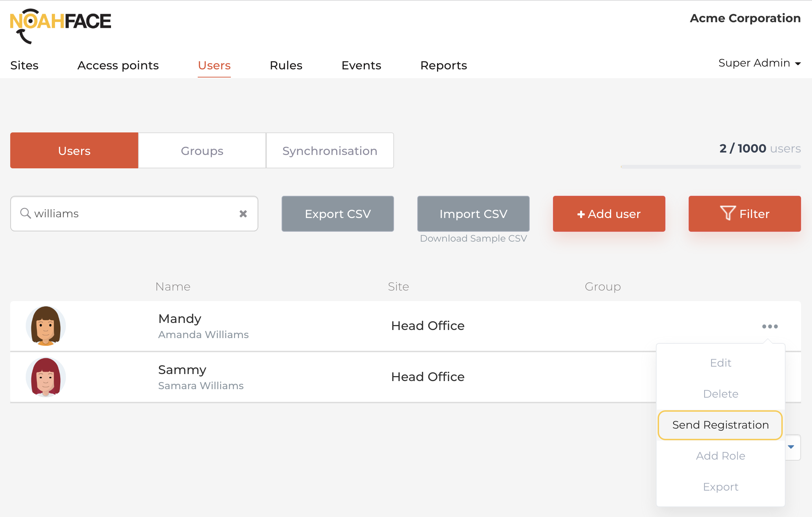Image resolution: width=812 pixels, height=517 pixels.
Task: Open the blue dropdown arrow behind menu
Action: pyautogui.click(x=791, y=447)
